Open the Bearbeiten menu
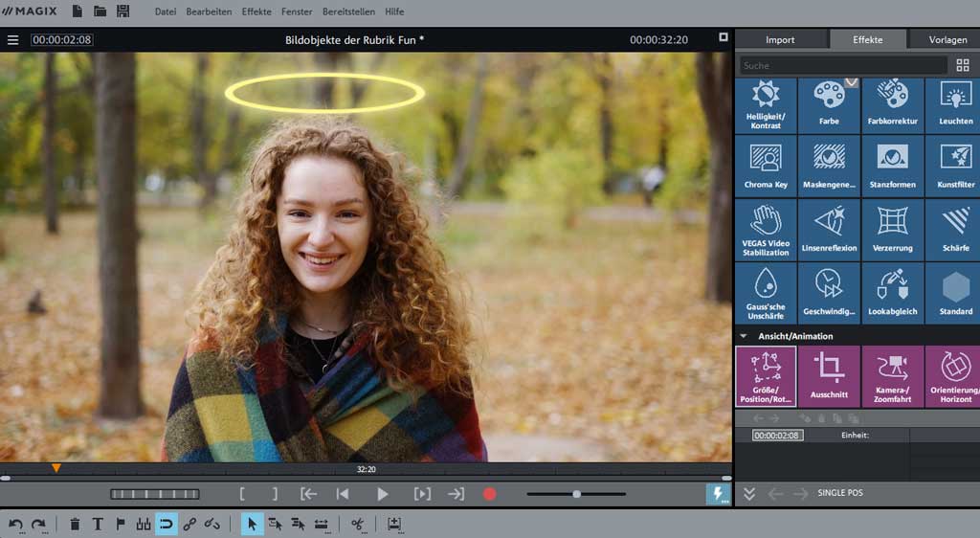 [209, 11]
